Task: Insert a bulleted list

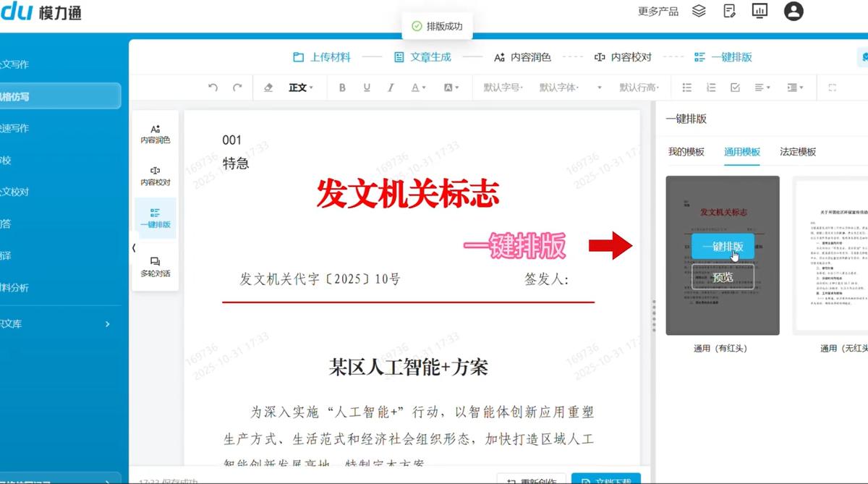Action: point(687,88)
